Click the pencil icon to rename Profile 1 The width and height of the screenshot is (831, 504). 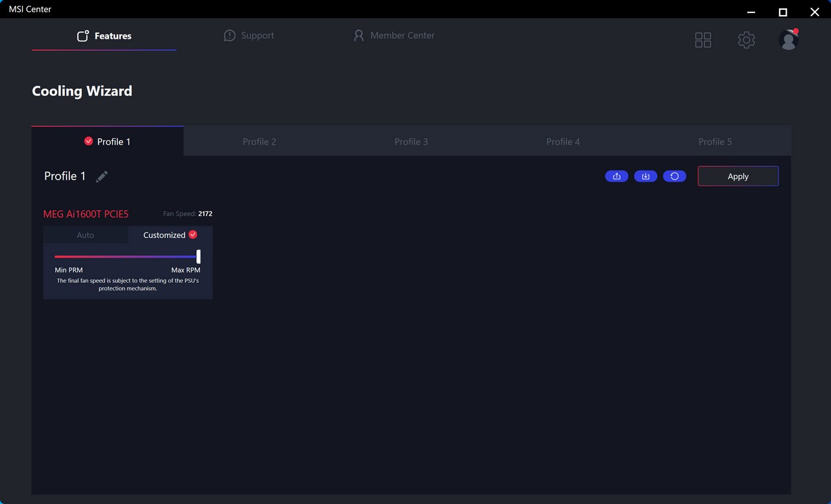coord(102,176)
